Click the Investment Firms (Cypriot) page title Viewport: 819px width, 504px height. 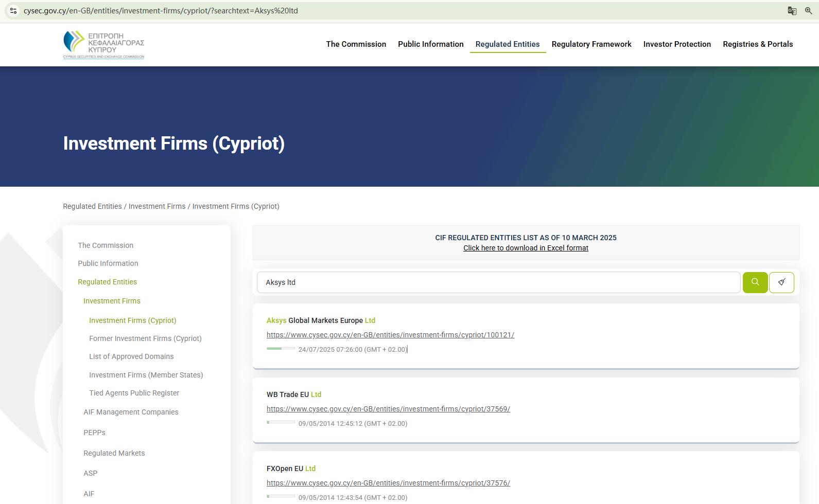coord(174,143)
